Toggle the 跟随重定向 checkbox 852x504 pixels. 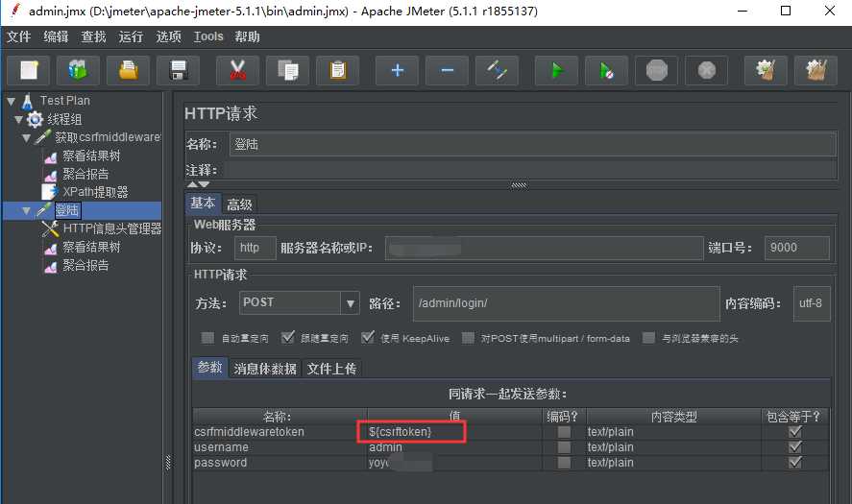pyautogui.click(x=288, y=338)
